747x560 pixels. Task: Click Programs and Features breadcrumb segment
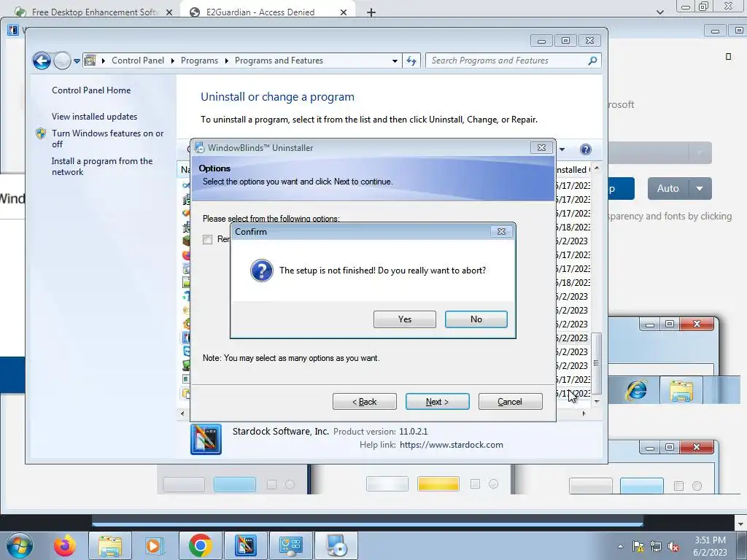[279, 61]
